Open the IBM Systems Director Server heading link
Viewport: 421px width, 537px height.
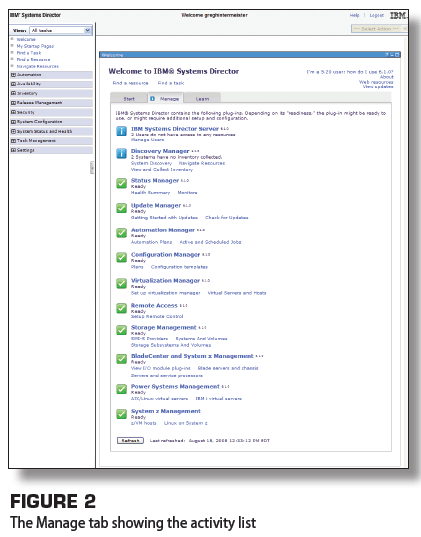coord(175,129)
